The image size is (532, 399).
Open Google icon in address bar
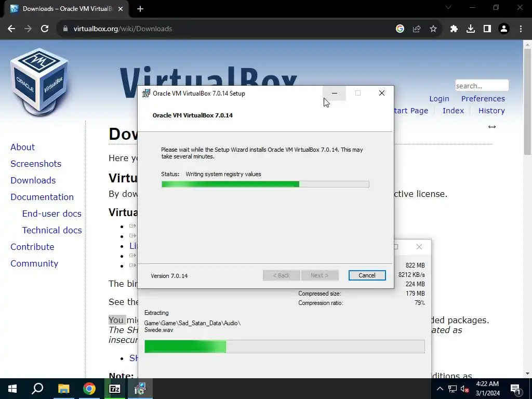tap(400, 29)
